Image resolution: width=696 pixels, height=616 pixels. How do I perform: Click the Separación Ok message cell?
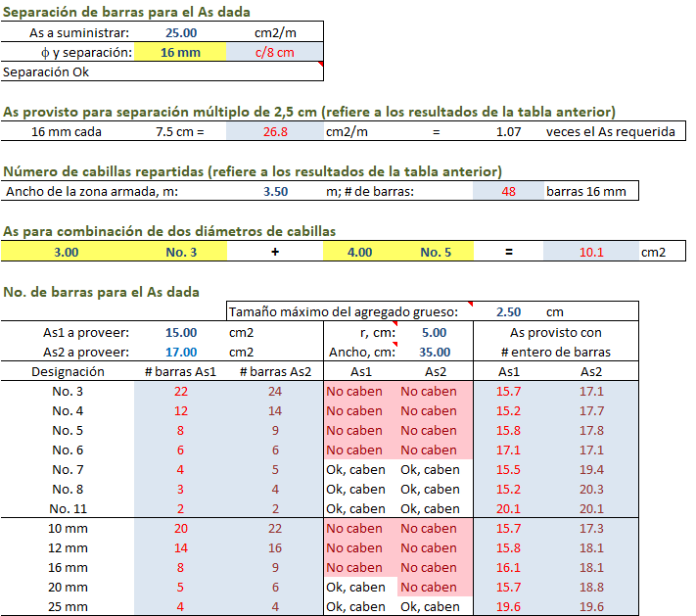(162, 71)
